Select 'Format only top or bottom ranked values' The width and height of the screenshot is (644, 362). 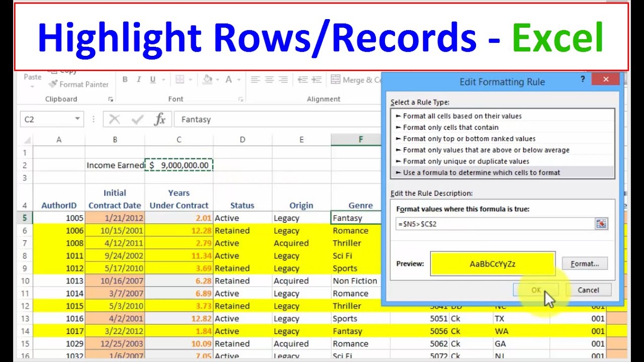point(503,139)
